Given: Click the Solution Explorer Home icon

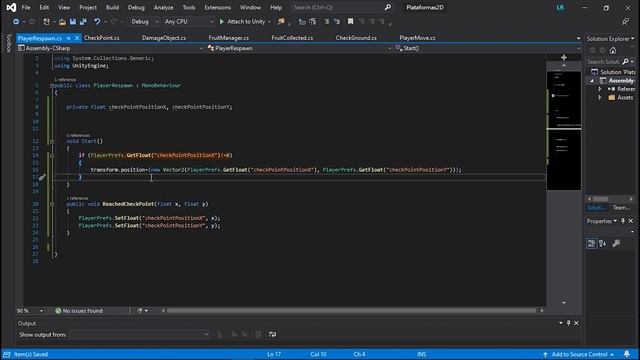Looking at the screenshot, I should click(613, 51).
